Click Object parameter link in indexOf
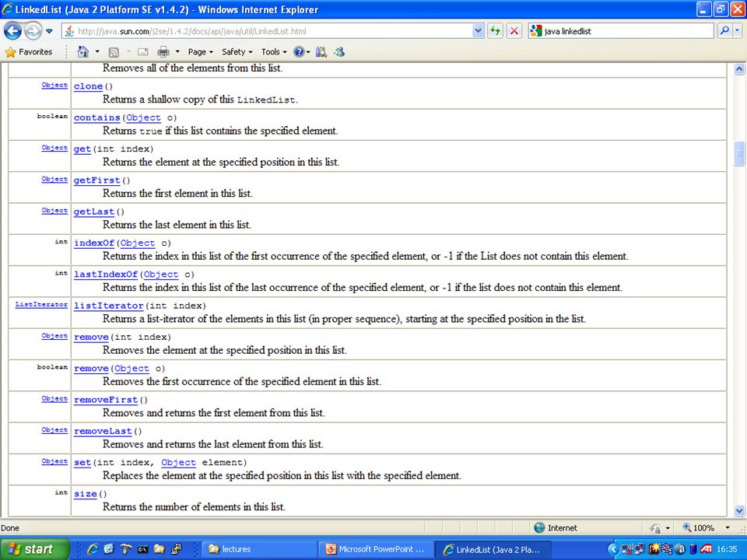The image size is (747, 560). (x=138, y=243)
